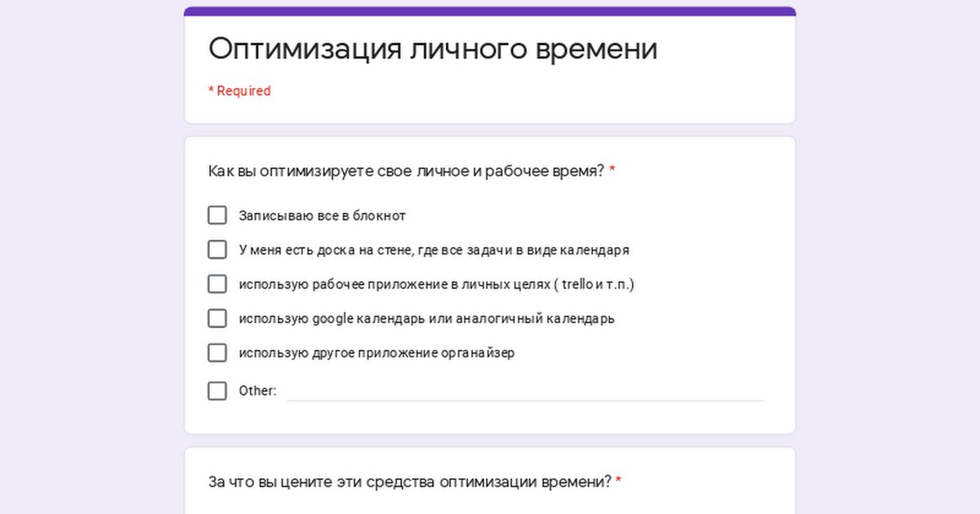Tick the checkbox for 'У меня есть доска на стене'
This screenshot has height=514, width=980.
(x=217, y=250)
